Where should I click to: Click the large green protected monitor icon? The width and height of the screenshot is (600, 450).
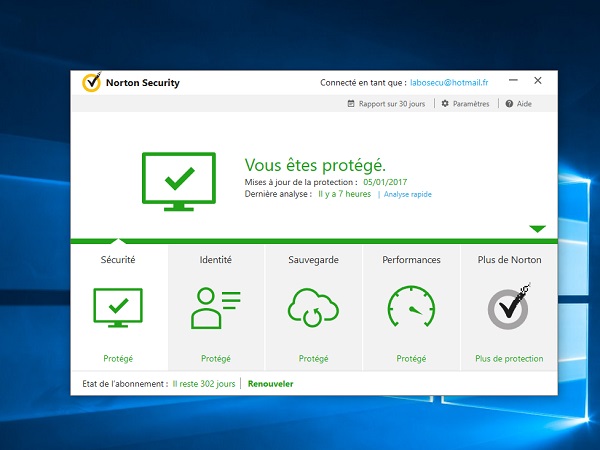179,181
